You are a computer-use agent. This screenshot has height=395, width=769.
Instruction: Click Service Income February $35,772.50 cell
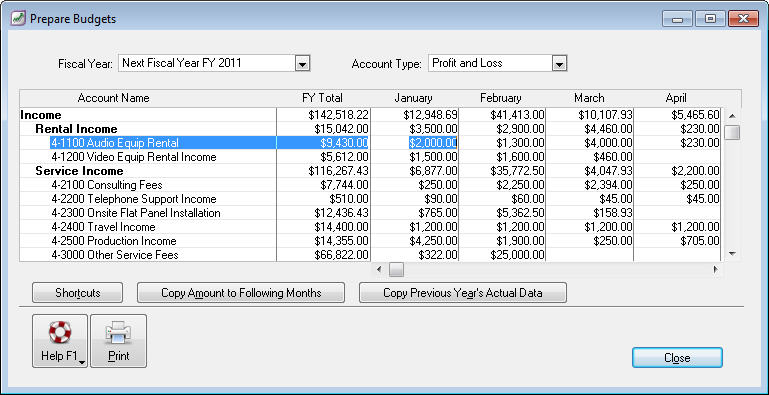pos(502,171)
